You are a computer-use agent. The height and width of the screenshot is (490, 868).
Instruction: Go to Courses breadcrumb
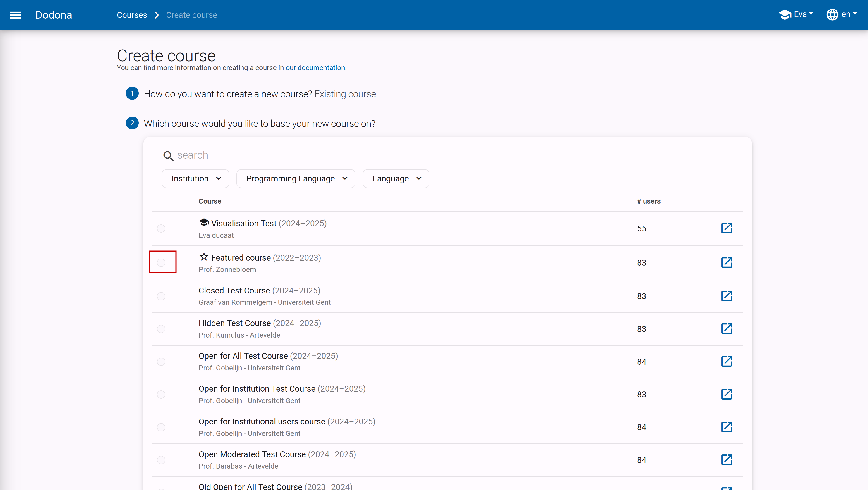[x=132, y=15]
